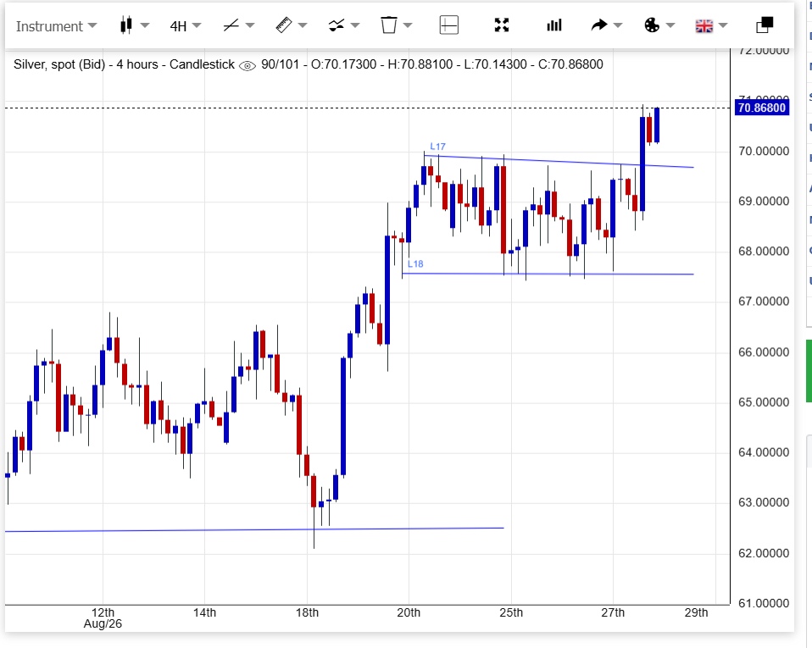This screenshot has height=648, width=812.
Task: Expand the chart type arrow beside candlestick icon
Action: pos(145,25)
